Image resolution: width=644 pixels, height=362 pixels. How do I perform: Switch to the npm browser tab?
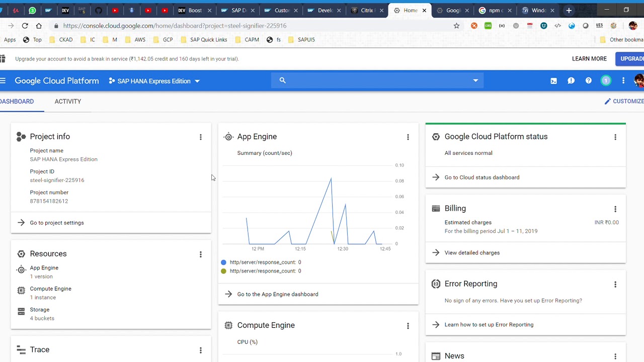(495, 10)
